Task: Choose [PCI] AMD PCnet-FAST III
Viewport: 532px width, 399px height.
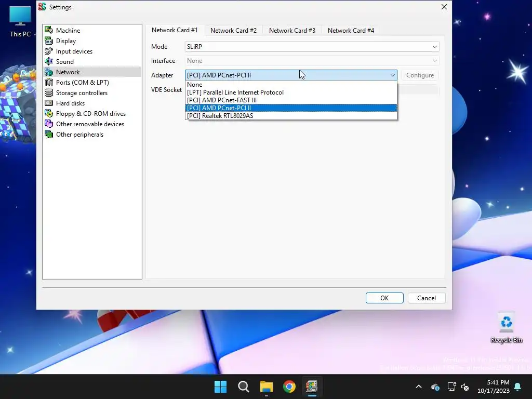Action: tap(291, 100)
